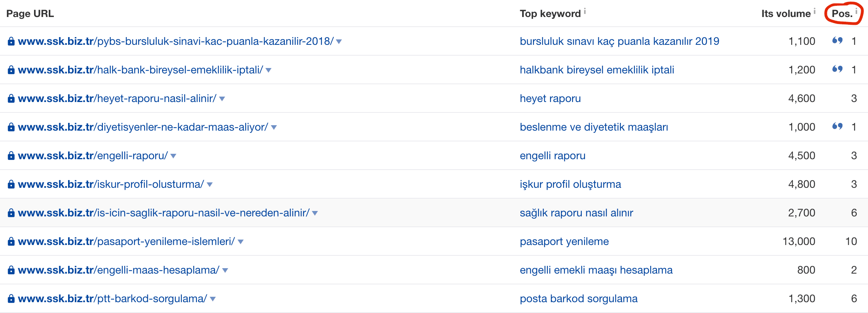Click keyword 'engelli raporu'

pos(553,156)
